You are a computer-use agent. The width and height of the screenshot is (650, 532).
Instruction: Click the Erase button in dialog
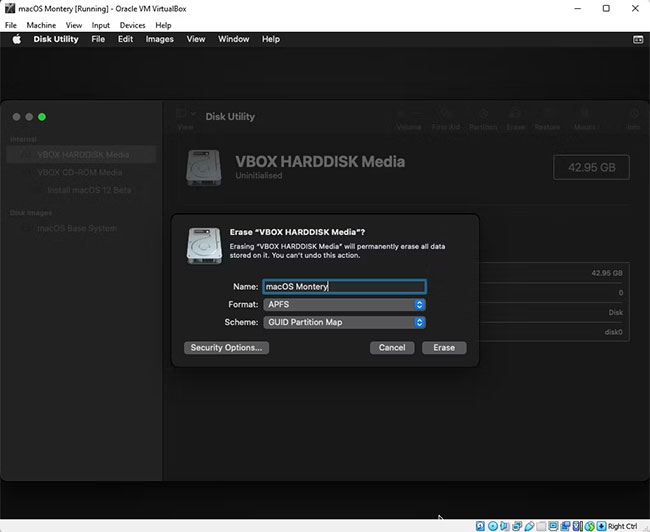[x=444, y=347]
